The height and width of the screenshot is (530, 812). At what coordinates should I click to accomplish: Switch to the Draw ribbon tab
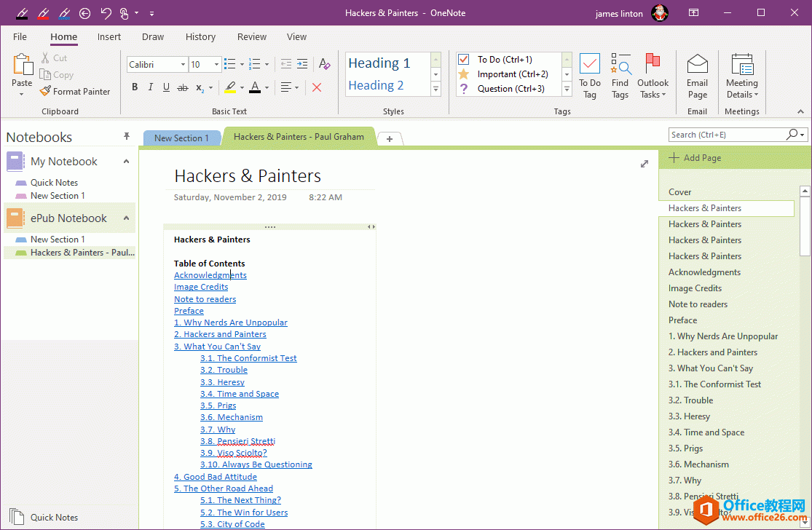tap(152, 36)
